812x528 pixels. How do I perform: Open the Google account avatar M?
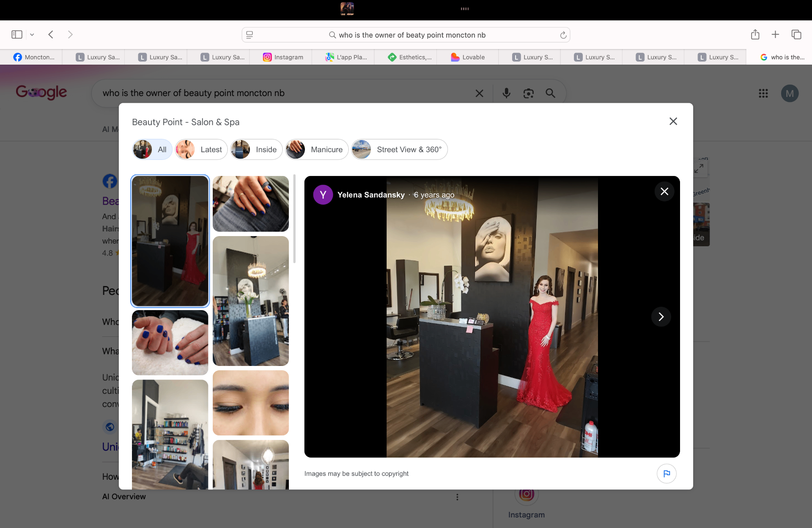tap(790, 93)
